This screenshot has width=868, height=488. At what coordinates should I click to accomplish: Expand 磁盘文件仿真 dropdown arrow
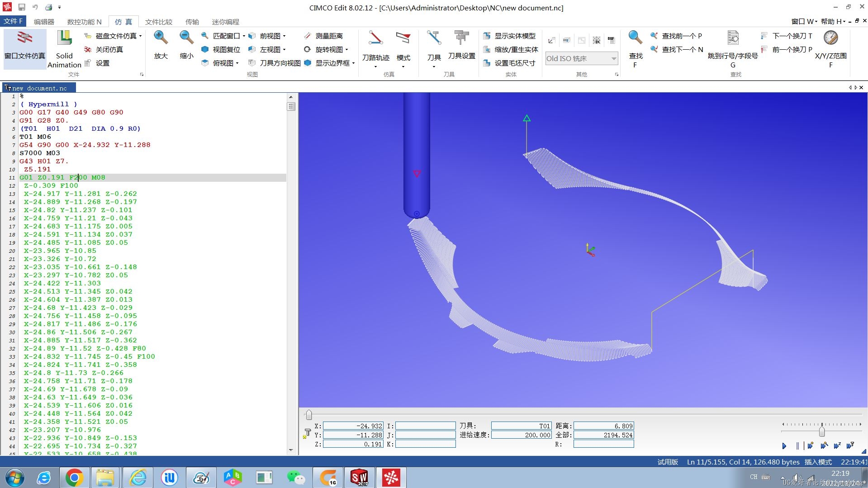pos(141,36)
